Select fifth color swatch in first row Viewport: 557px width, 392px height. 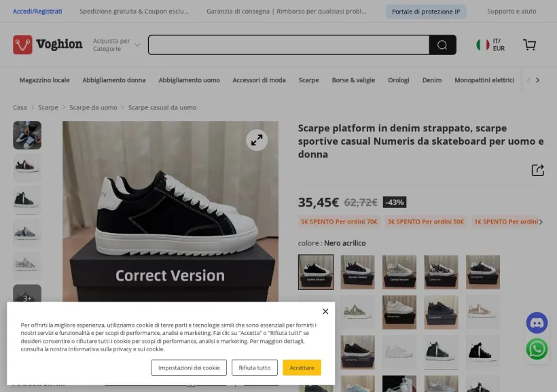(x=483, y=272)
